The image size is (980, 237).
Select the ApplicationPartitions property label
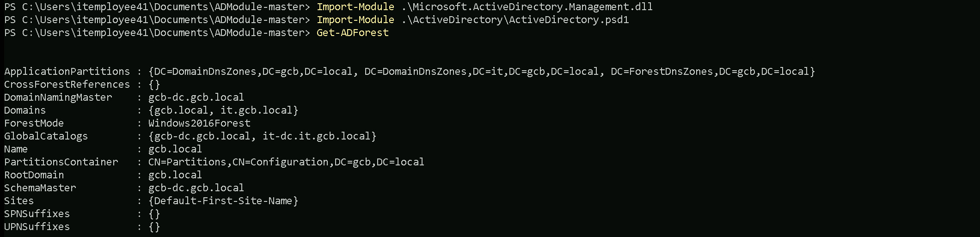tap(67, 72)
